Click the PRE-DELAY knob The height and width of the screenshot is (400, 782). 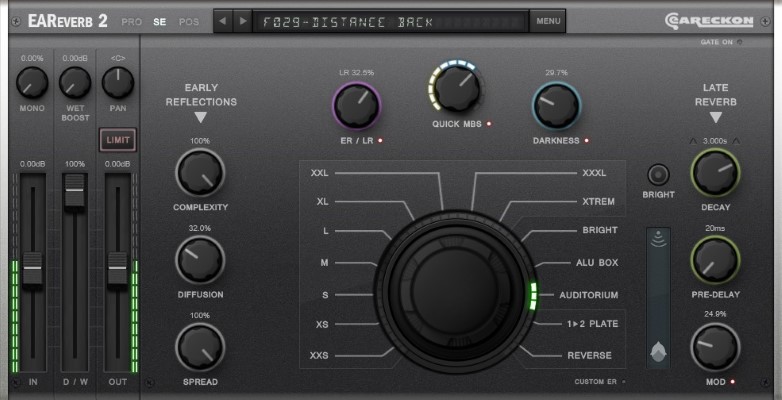[715, 260]
